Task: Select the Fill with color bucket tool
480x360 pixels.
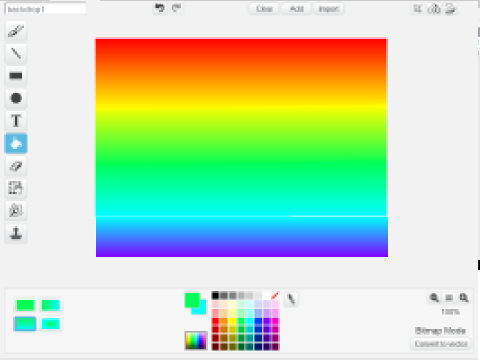Action: (16, 143)
